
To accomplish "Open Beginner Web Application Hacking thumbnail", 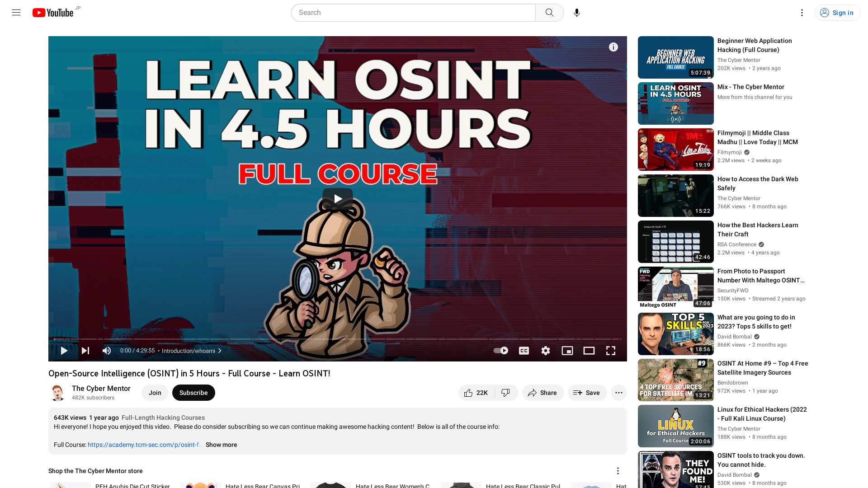I will (x=675, y=57).
